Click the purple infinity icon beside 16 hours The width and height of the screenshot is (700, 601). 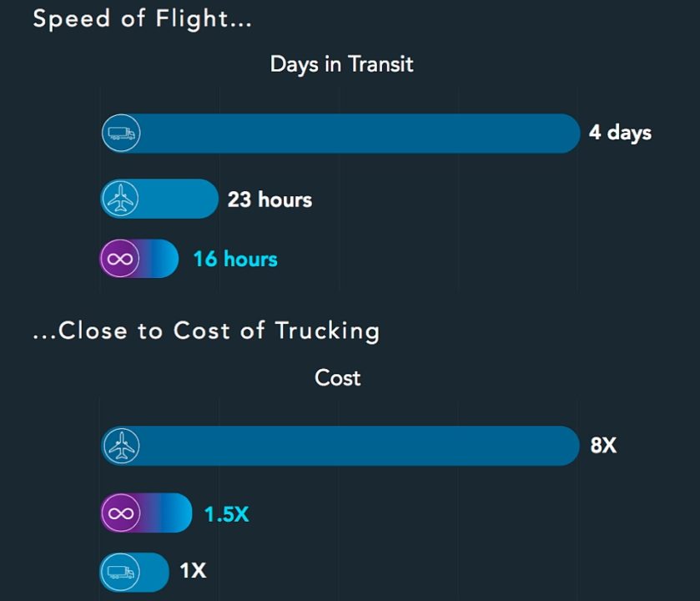(119, 259)
